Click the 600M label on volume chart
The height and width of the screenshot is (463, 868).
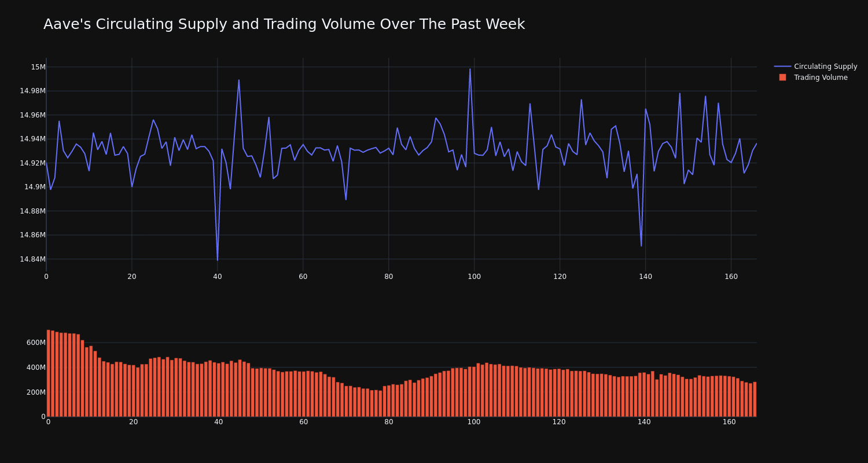[35, 343]
